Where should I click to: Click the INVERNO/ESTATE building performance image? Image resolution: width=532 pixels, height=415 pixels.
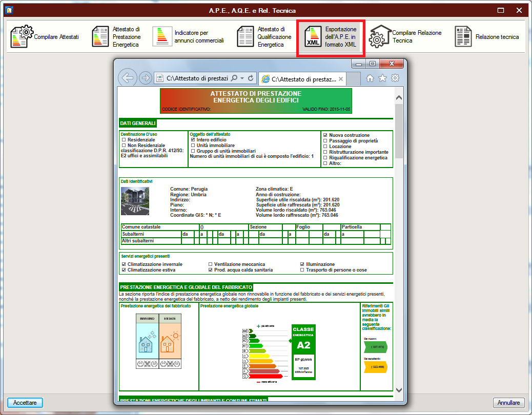click(158, 341)
